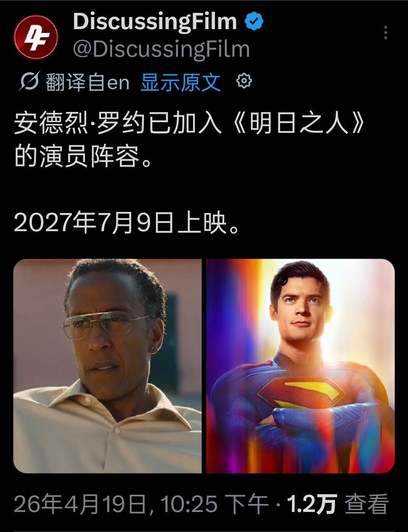Open the DiscussingFilm profile avatar

[x=36, y=37]
